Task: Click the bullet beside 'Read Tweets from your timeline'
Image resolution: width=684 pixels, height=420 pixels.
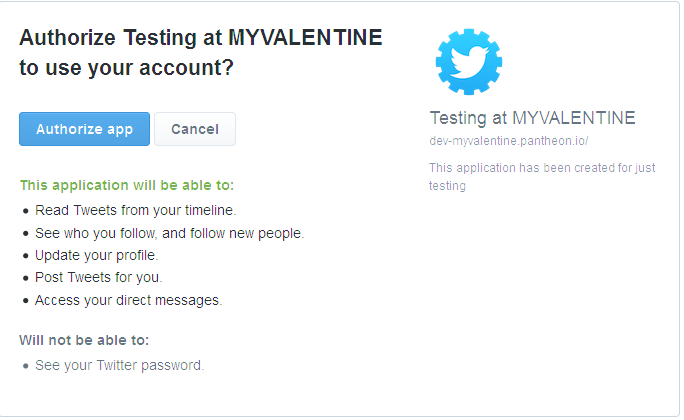Action: point(26,211)
